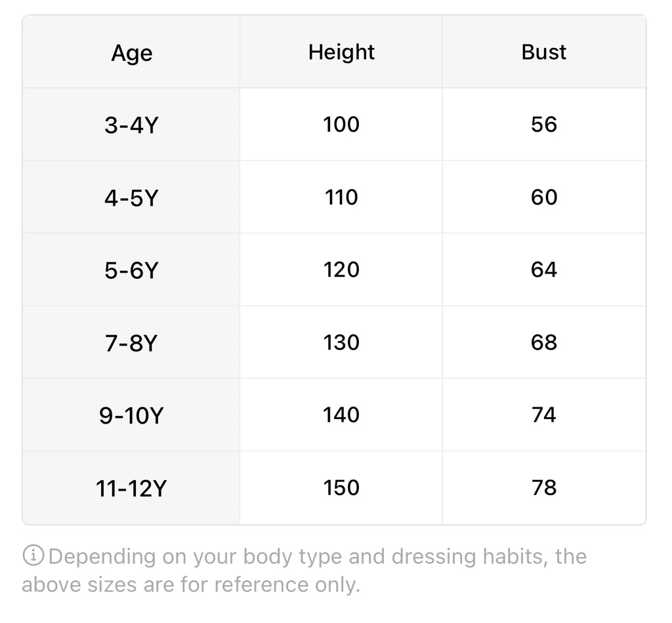The image size is (672, 623).
Task: Click the 9-10Y age row label
Action: [x=131, y=415]
